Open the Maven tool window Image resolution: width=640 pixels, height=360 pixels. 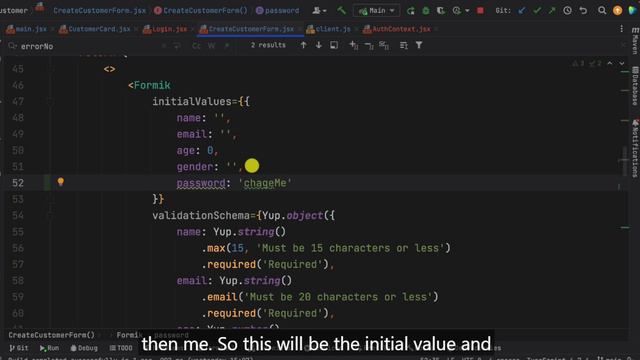click(635, 41)
